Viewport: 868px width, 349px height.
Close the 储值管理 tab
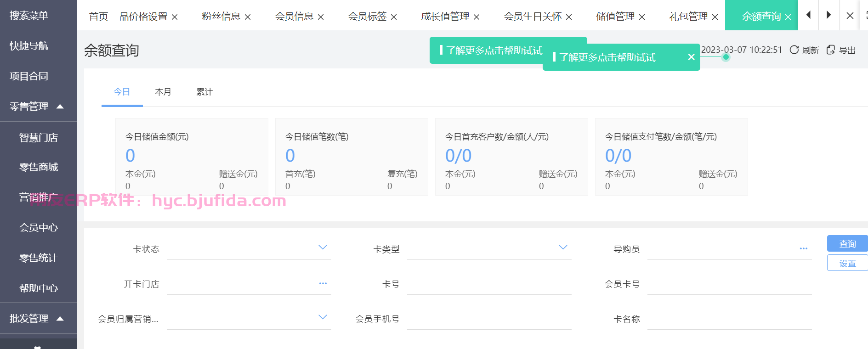point(642,17)
